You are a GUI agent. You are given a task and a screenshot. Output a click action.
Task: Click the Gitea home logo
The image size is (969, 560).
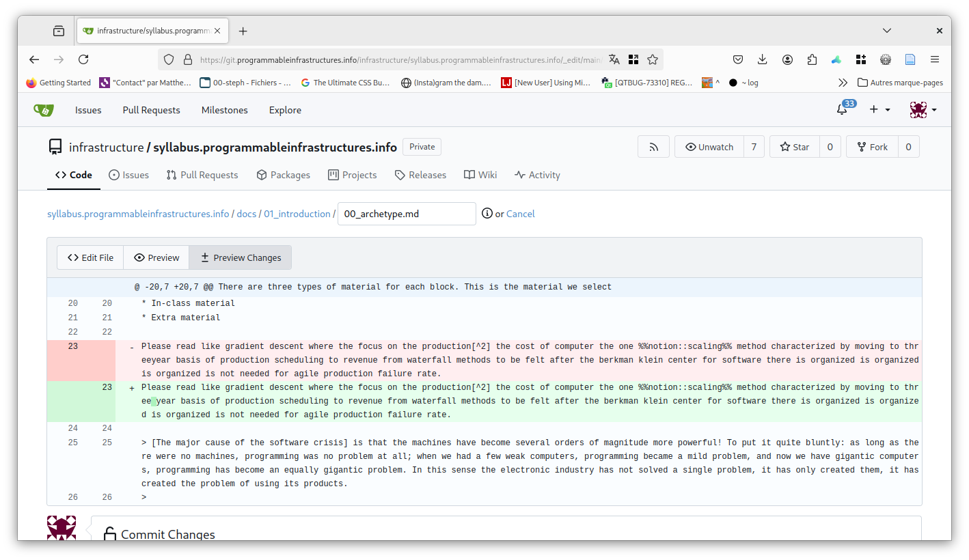point(44,110)
